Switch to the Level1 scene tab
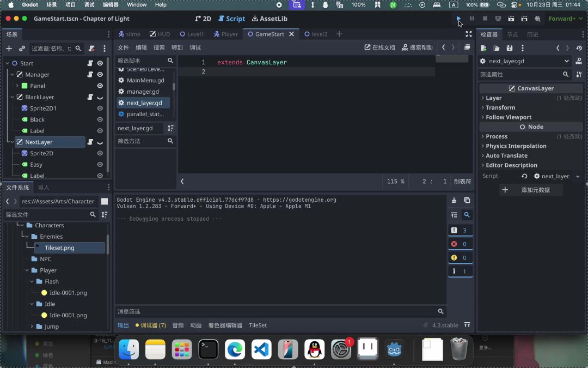 coord(192,34)
